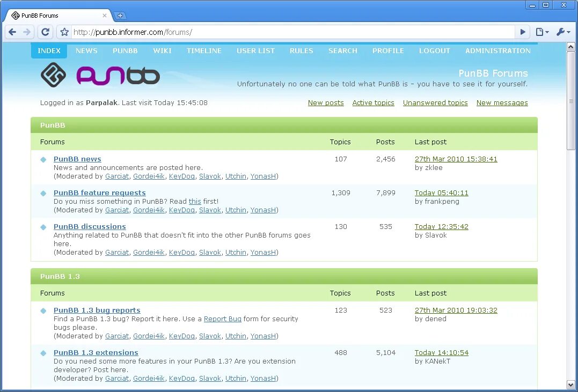
Task: Click moderator Slavok under PunBB 1.3 bug reports
Action: (210, 336)
